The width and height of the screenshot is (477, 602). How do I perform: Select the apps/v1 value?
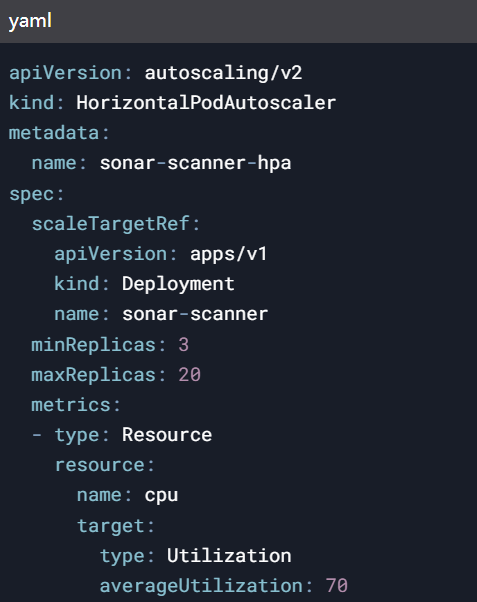(229, 254)
